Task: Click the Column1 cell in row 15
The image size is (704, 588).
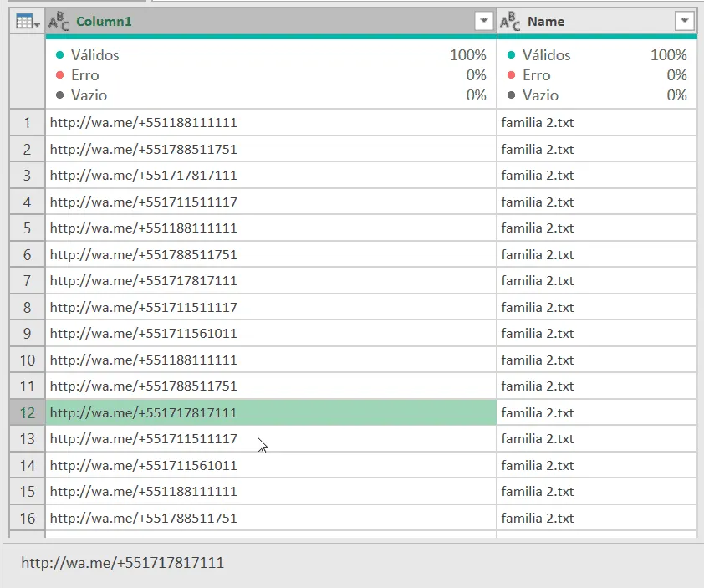Action: click(271, 492)
